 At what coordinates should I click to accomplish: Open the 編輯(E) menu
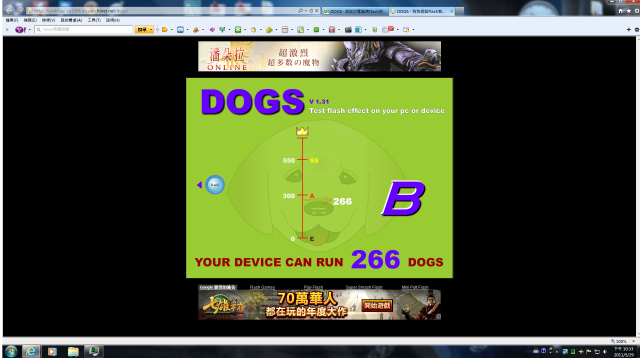(x=30, y=20)
